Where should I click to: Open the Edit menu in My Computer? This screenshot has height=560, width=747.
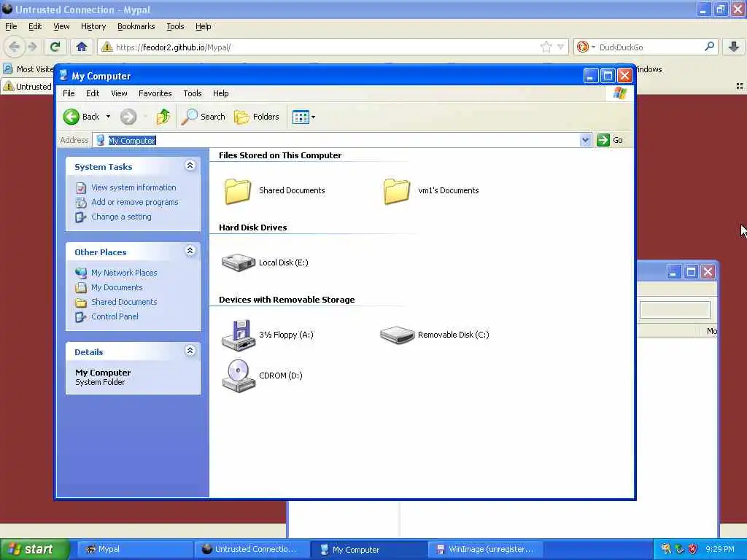tap(93, 93)
